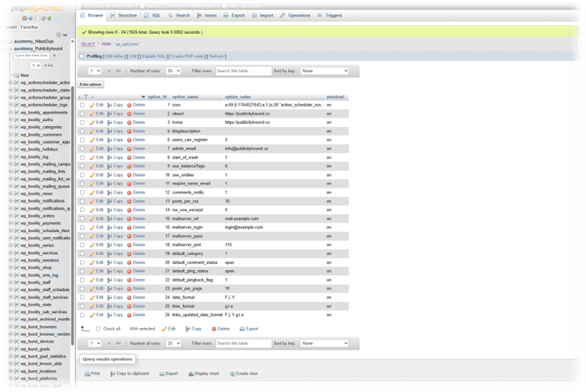Reload the navigation panel with green icon
Screen dimensions: 586x392
49,18
